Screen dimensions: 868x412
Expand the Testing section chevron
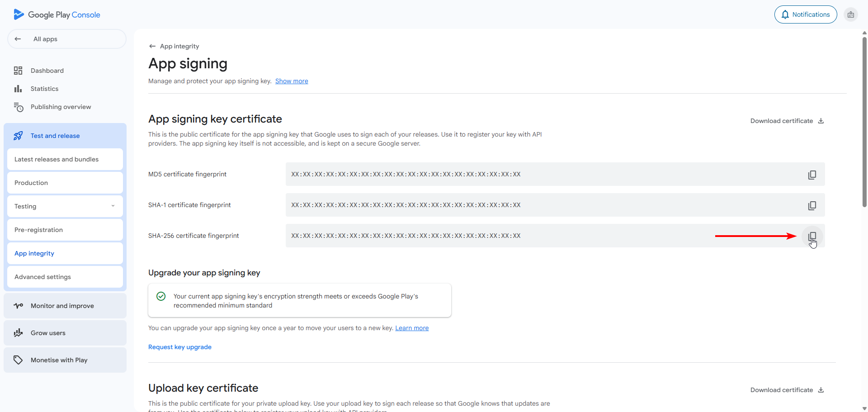tap(113, 206)
